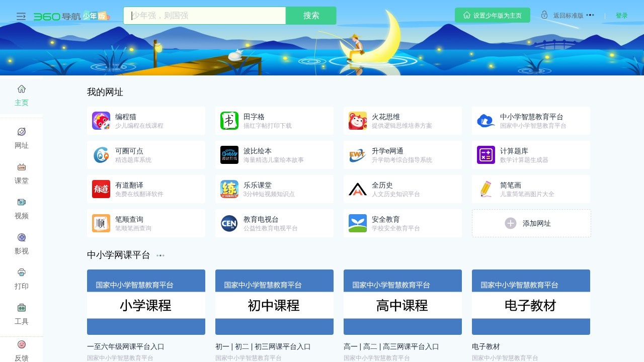Open the 计算题库 calculator icon
The image size is (644, 362).
(x=486, y=155)
